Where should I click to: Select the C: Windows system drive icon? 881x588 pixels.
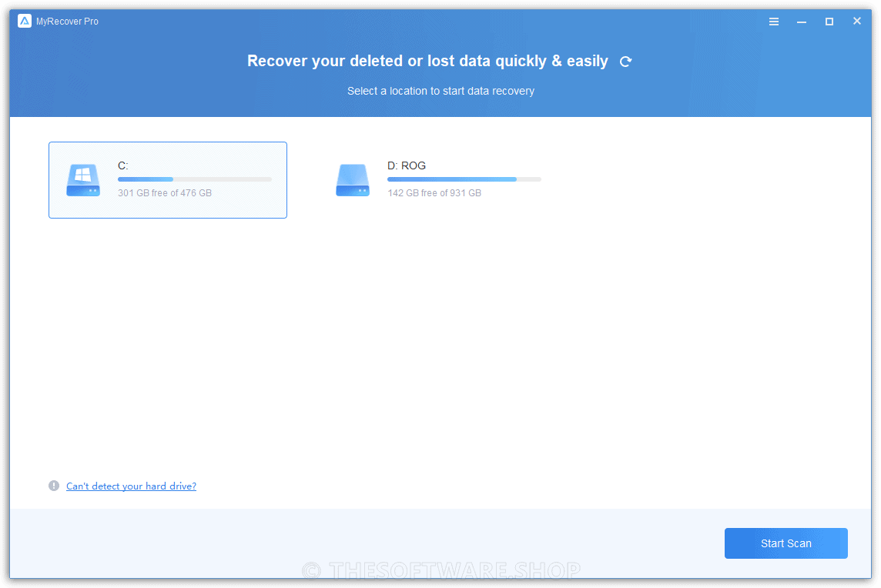tap(83, 180)
